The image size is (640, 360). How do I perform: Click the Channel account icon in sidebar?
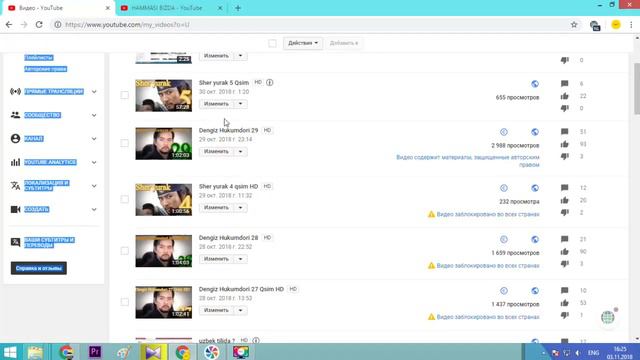tap(16, 139)
